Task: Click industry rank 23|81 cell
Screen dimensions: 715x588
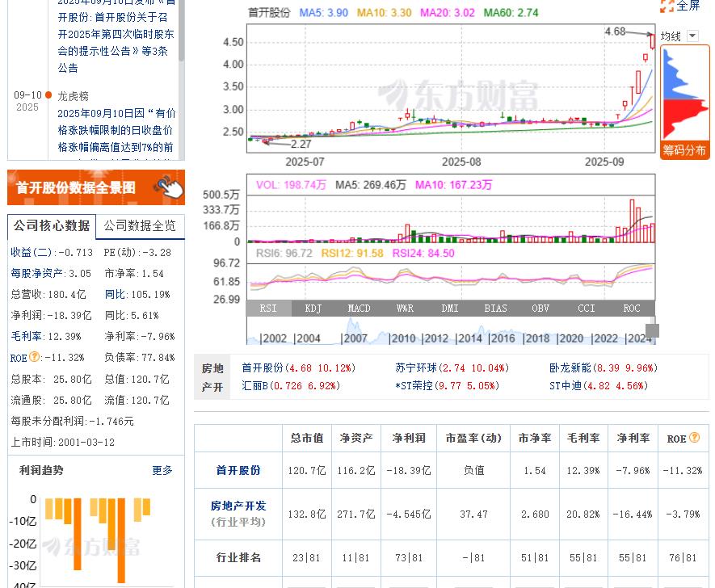Action: 306,558
